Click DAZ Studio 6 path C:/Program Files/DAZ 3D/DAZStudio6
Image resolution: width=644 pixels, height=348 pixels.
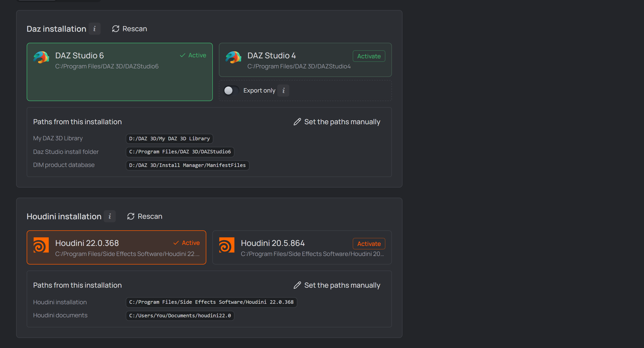coord(107,66)
